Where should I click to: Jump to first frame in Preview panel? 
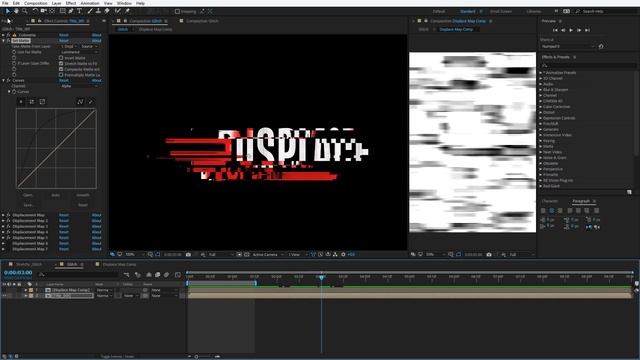point(555,30)
